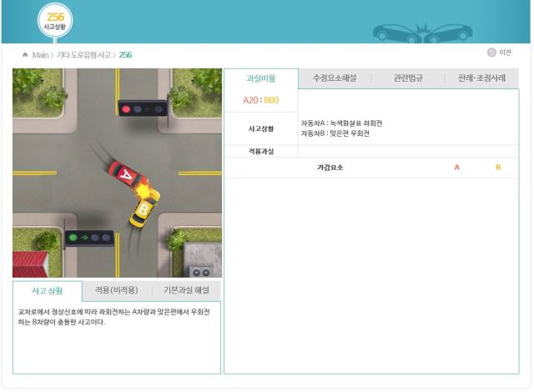The height and width of the screenshot is (392, 534).
Task: Open the 기본과실 해설 tab
Action: [186, 290]
